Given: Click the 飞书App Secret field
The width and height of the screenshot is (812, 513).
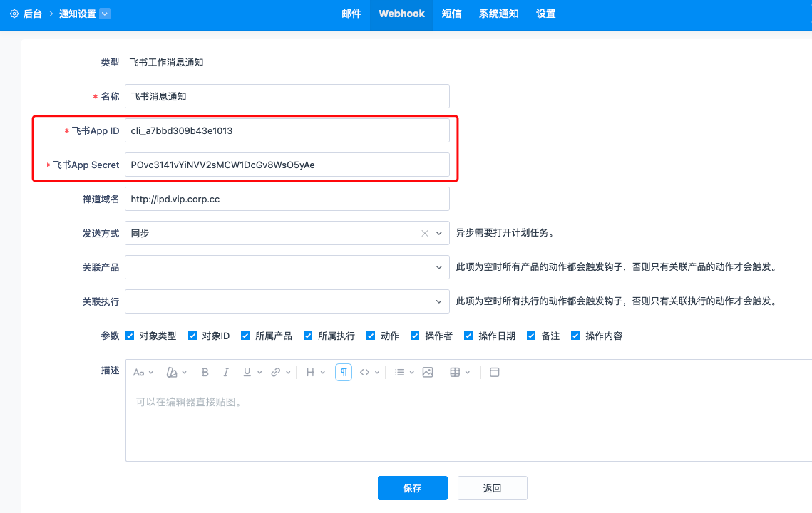Looking at the screenshot, I should (287, 165).
